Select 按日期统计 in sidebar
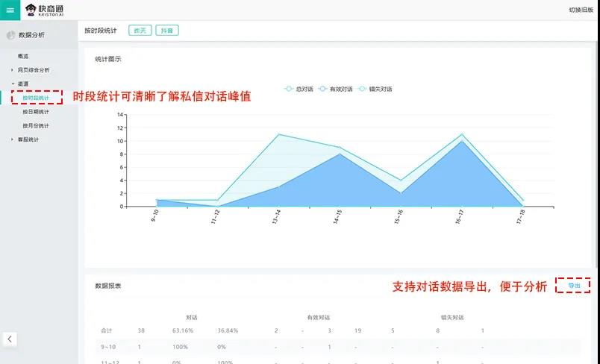The width and height of the screenshot is (600, 364). (x=35, y=112)
